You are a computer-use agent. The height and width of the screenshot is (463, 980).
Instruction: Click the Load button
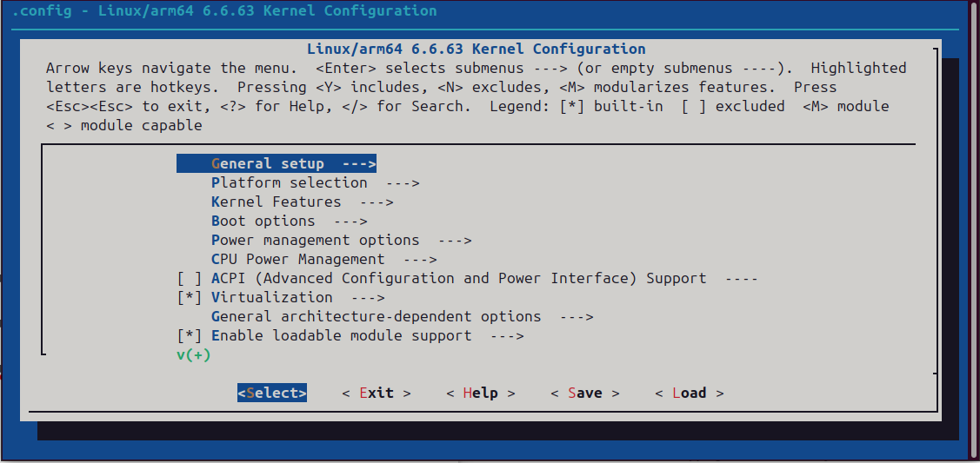click(x=690, y=393)
